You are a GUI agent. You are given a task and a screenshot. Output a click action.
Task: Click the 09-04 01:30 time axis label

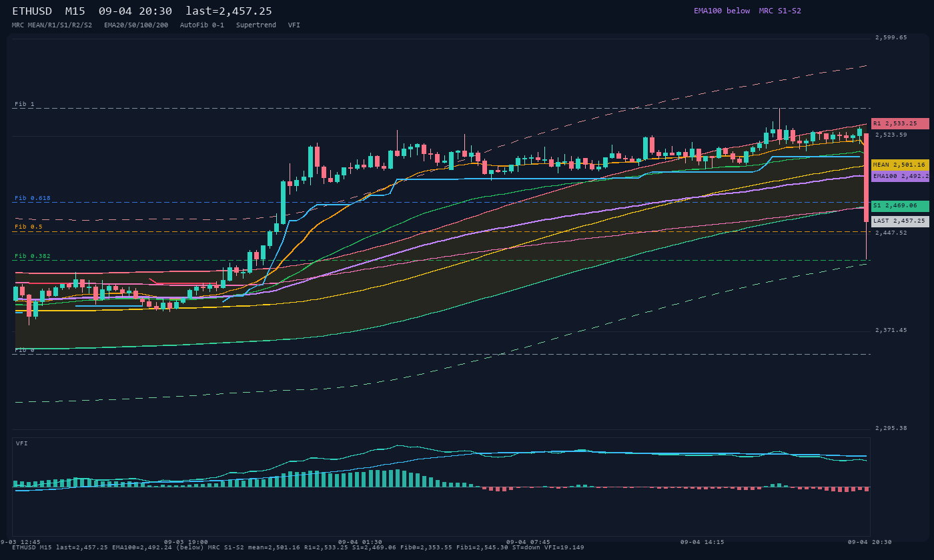tap(360, 542)
